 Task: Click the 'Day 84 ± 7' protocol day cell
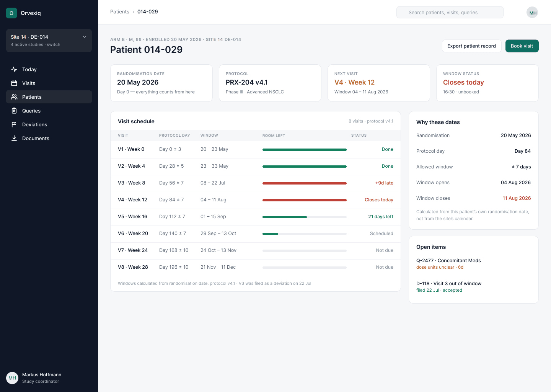tap(171, 200)
